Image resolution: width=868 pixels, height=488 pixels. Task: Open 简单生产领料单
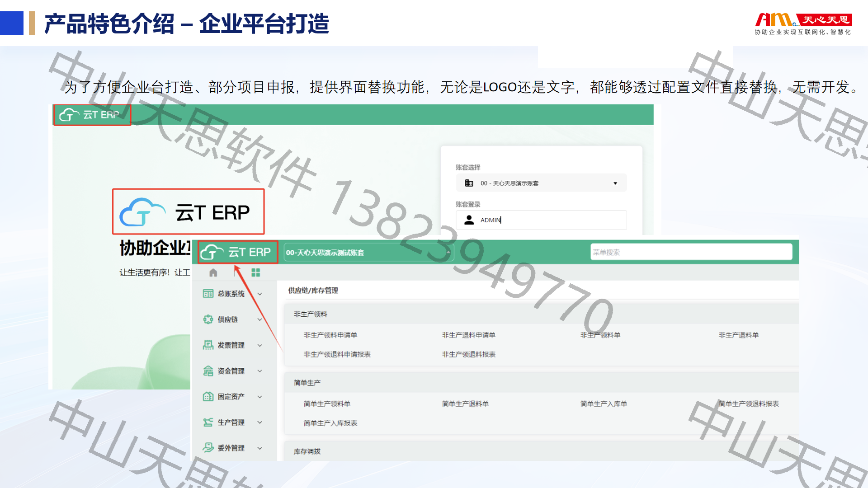click(x=327, y=404)
